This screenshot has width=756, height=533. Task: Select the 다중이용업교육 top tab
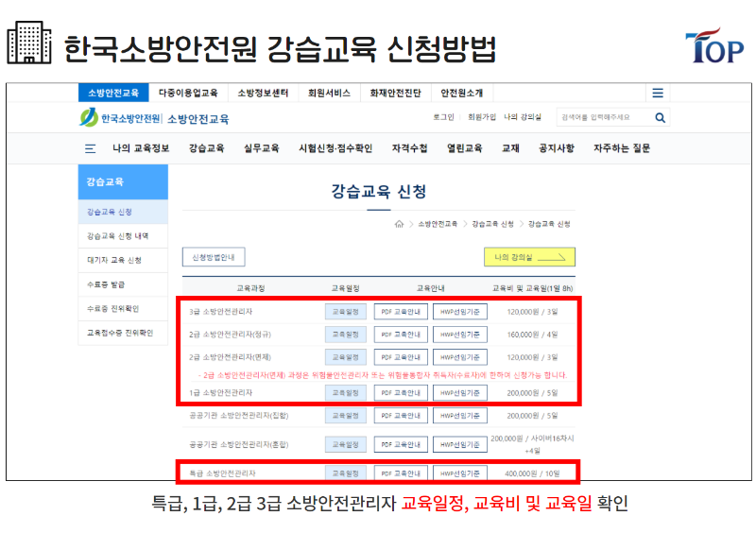[x=188, y=93]
